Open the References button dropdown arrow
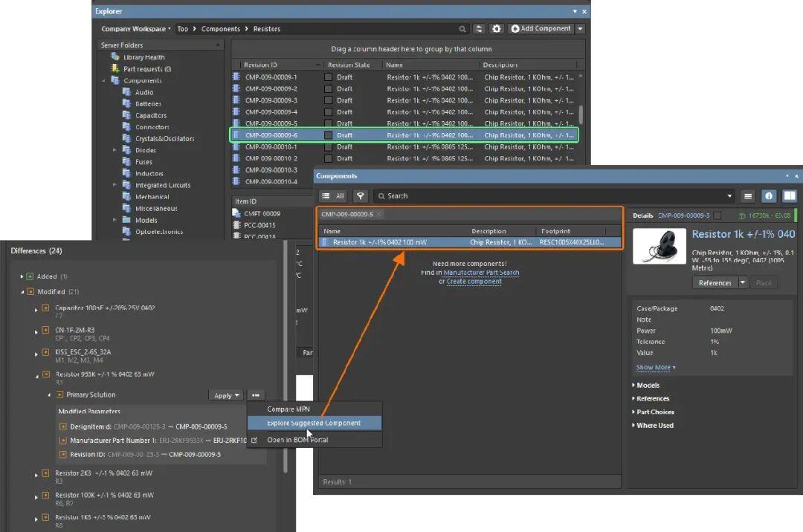 point(743,282)
